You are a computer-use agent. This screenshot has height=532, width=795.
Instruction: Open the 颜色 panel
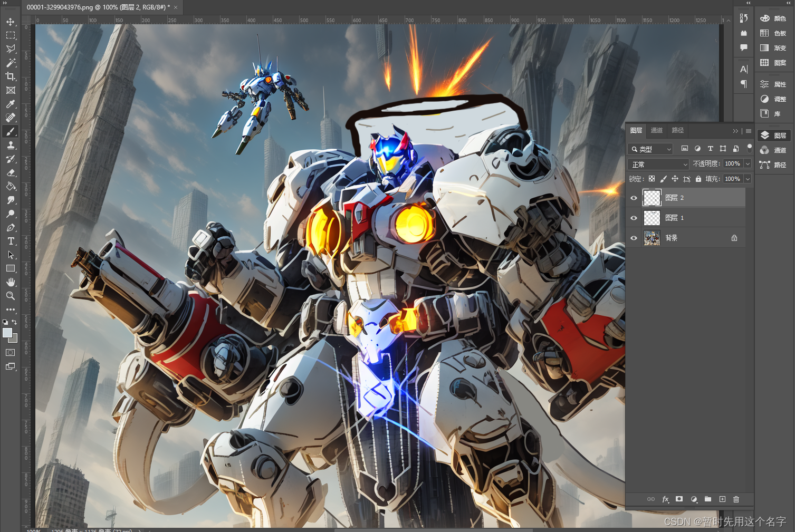(773, 18)
